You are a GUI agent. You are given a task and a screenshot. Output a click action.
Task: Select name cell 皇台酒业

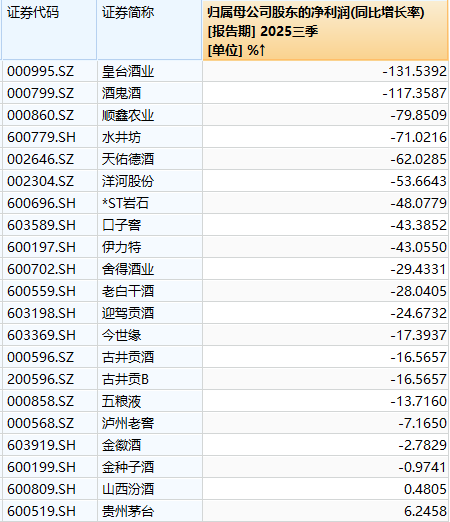[x=150, y=71]
